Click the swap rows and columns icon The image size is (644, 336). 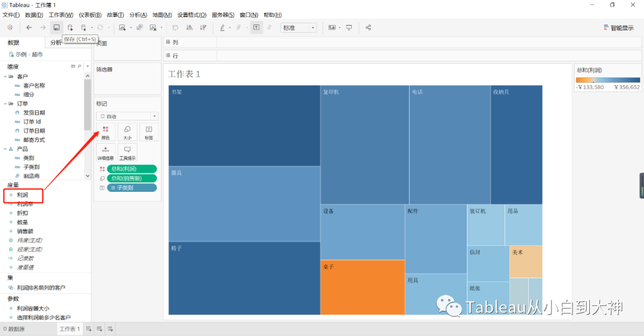tap(175, 27)
